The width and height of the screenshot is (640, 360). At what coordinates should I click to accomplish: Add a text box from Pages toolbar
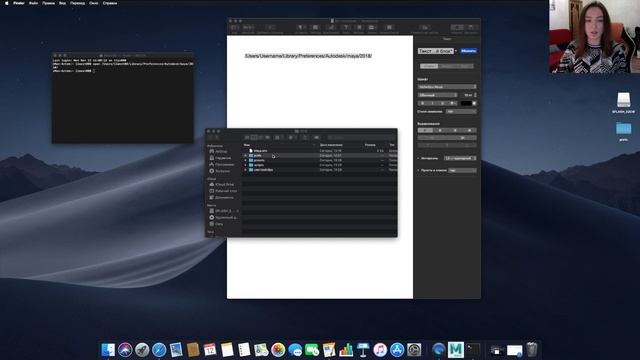[346, 27]
